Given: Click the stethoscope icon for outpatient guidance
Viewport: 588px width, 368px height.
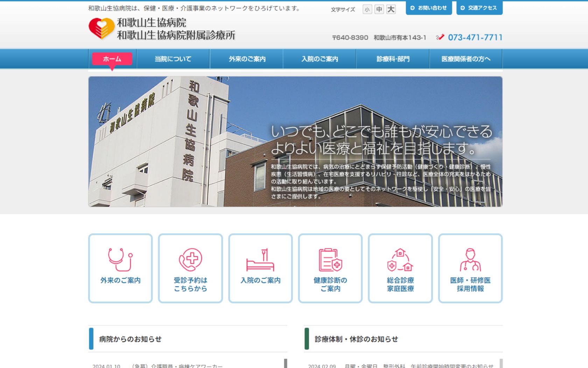Looking at the screenshot, I should [120, 259].
